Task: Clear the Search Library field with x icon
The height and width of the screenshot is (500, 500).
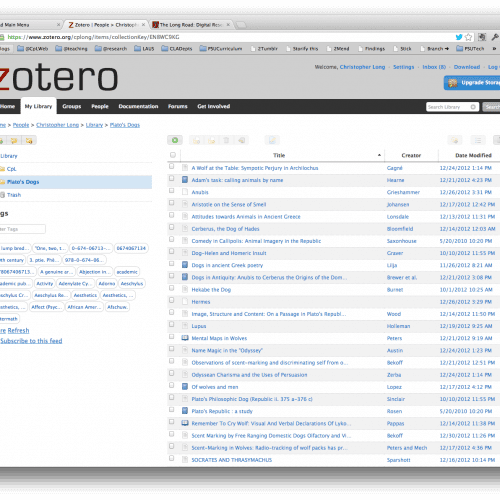Action: coord(473,107)
